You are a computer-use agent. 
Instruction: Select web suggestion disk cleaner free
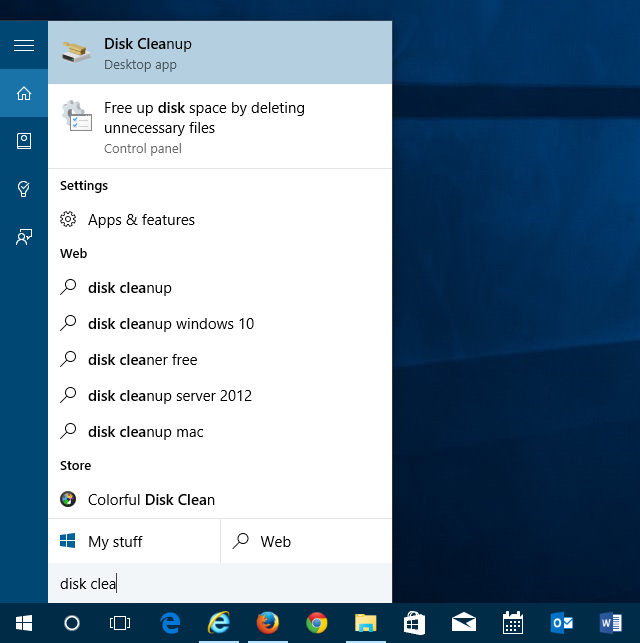[143, 360]
